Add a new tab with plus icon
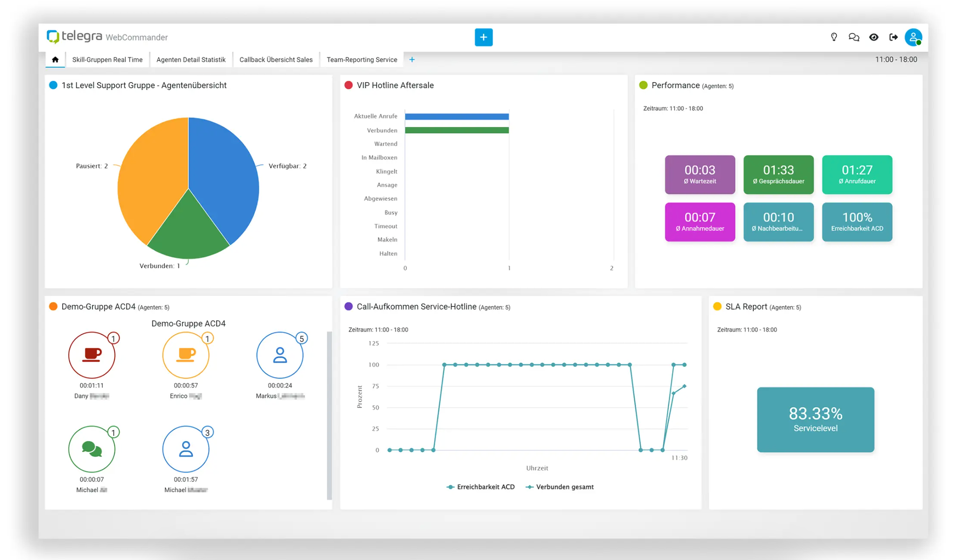964x560 pixels. pos(412,60)
